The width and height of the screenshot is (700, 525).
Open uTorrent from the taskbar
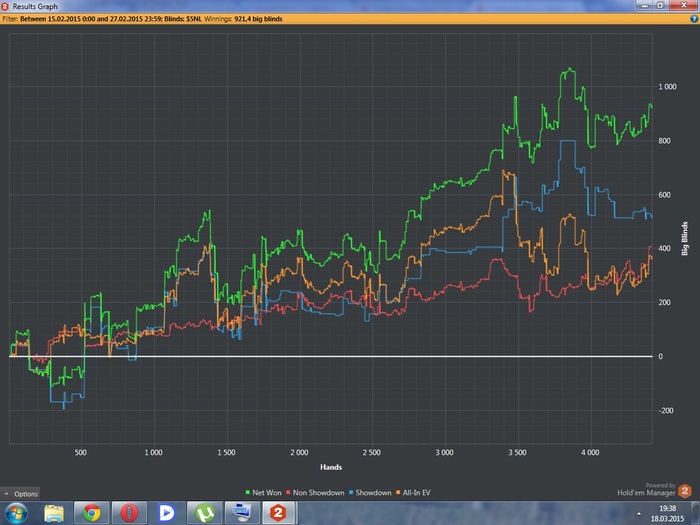click(204, 513)
